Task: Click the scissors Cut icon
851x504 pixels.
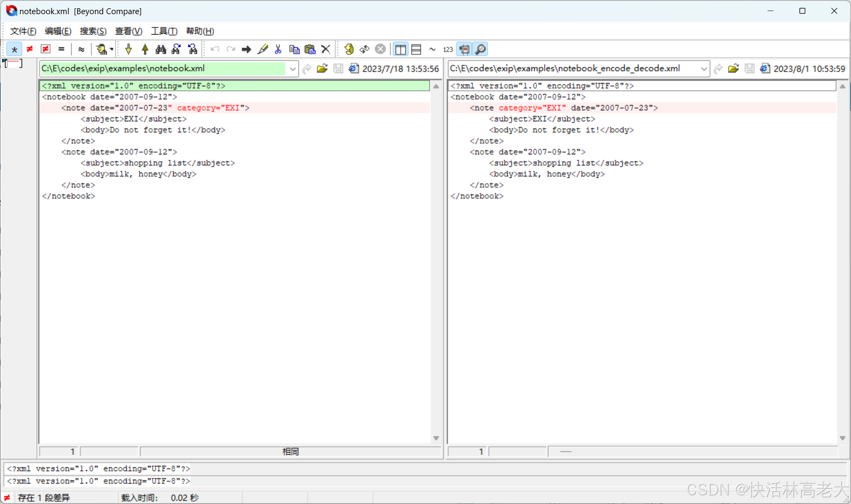Action: tap(278, 50)
